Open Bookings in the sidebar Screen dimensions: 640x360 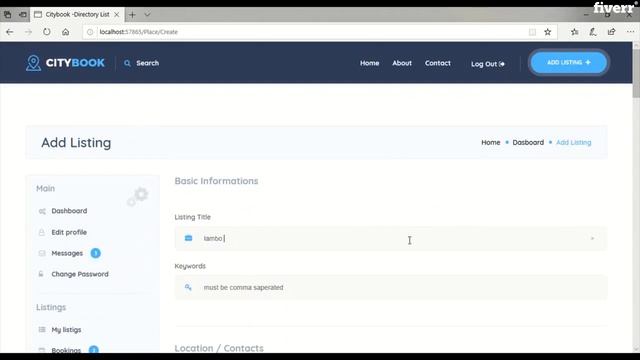(66, 350)
